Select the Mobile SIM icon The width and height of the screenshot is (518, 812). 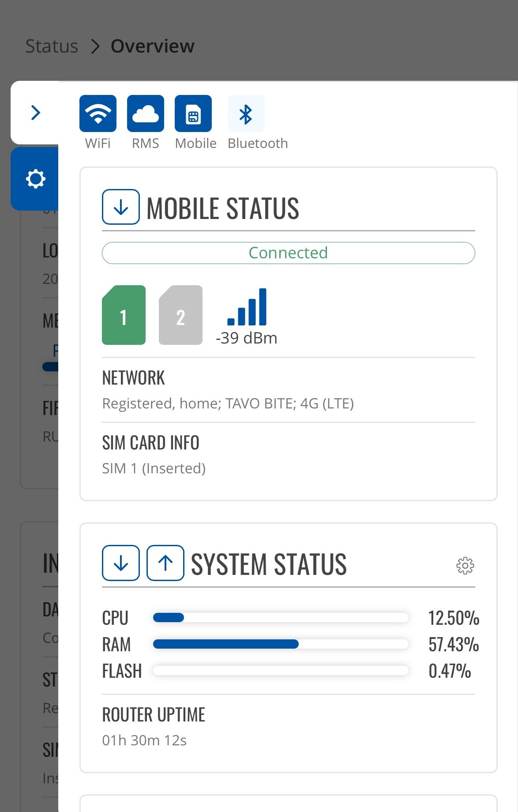click(193, 113)
